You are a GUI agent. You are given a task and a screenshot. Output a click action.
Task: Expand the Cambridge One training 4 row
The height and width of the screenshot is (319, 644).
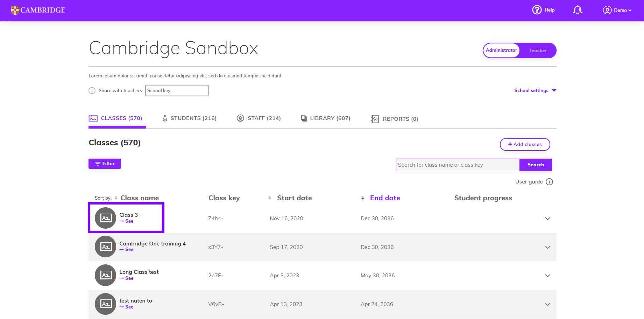(x=548, y=247)
